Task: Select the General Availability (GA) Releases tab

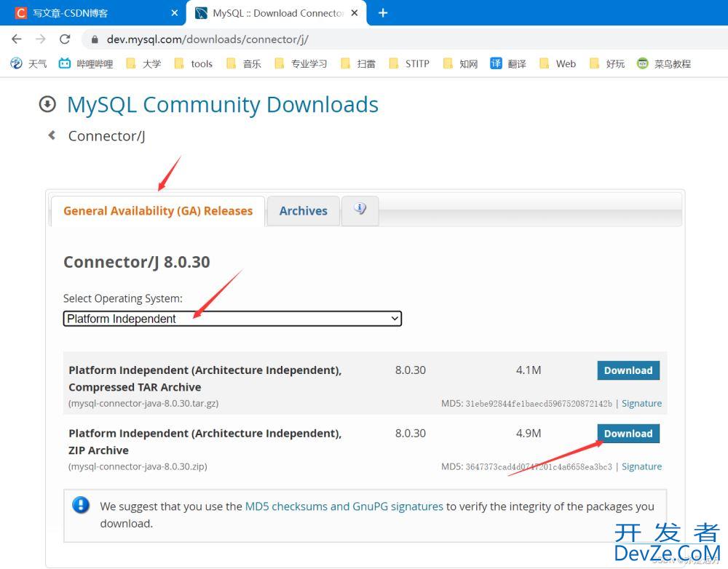Action: tap(158, 211)
